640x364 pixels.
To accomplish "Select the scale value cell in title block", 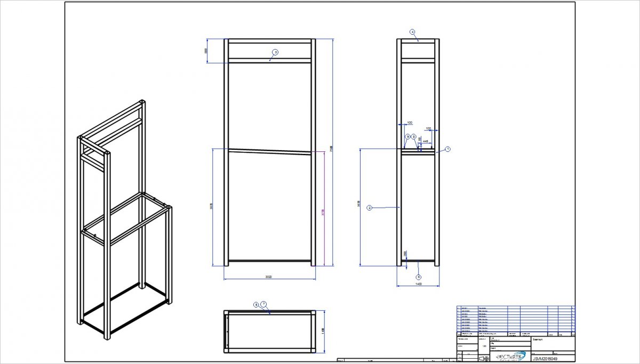I will click(484, 346).
